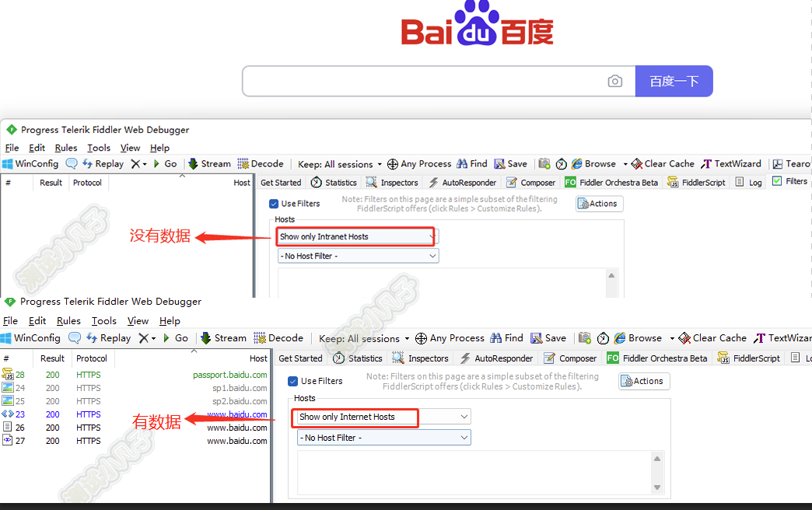Open Keep: All sessions dropdown in upper window
This screenshot has height=510, width=812.
pyautogui.click(x=340, y=164)
